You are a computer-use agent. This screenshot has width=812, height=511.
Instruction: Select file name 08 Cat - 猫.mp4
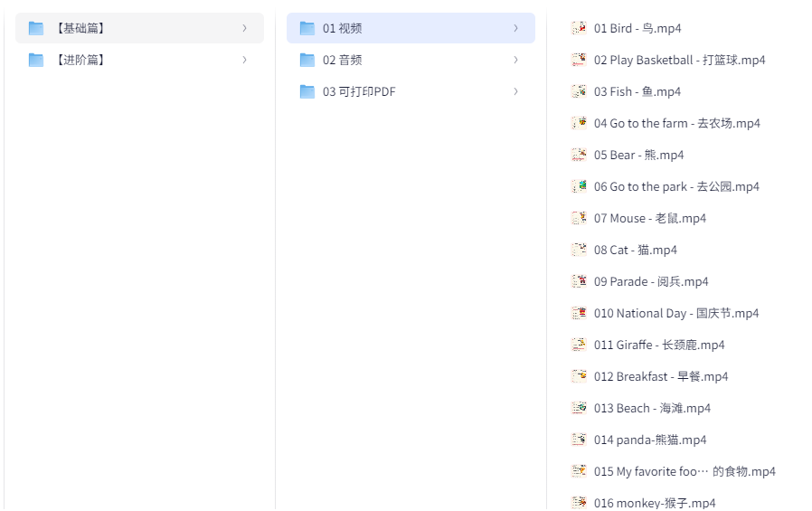pos(636,250)
